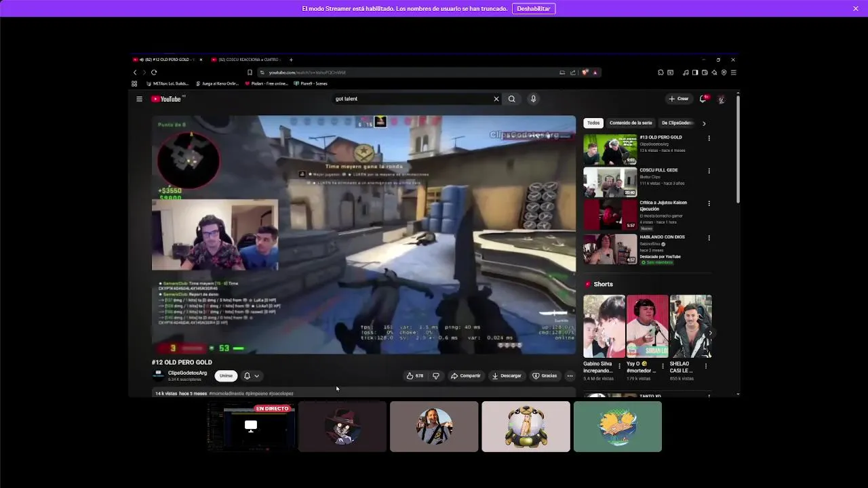This screenshot has width=868, height=488.
Task: Click the ClipsGodetosArg channel avatar
Action: point(159,375)
